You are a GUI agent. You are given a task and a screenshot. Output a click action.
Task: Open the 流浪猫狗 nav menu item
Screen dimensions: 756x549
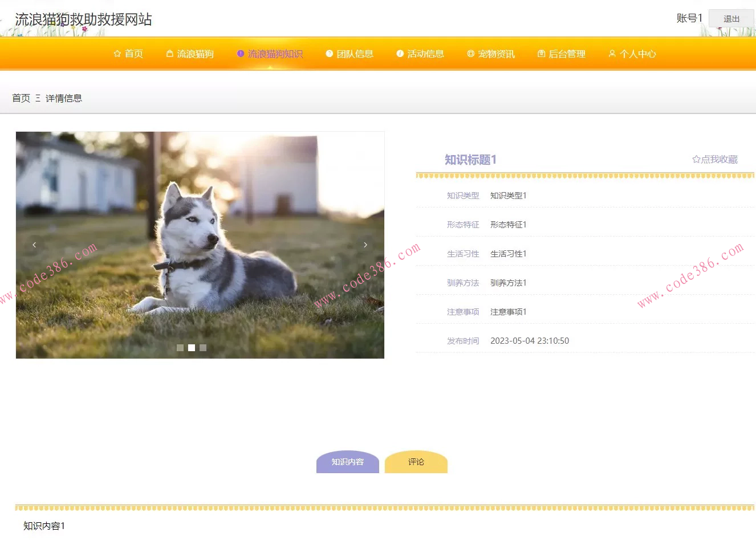coord(190,54)
